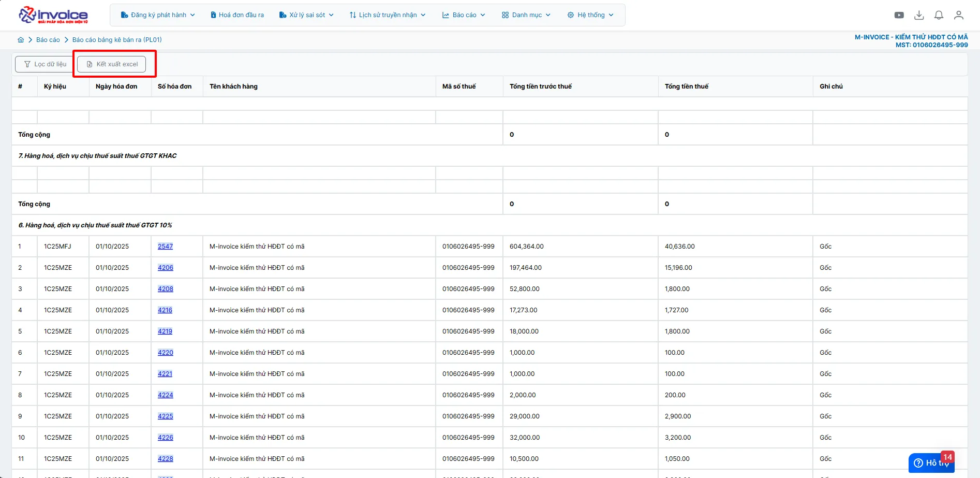
Task: Expand Đăng ký phát hành menu
Action: [158, 15]
